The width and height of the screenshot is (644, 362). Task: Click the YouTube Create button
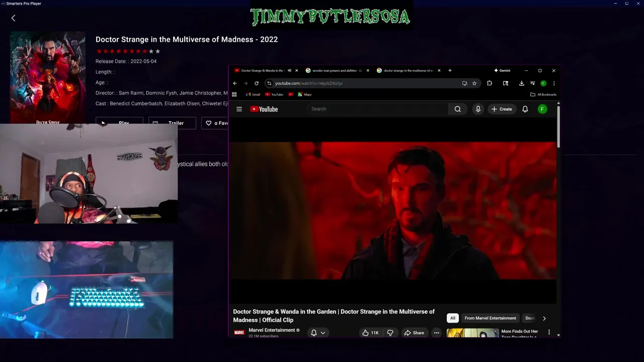(502, 109)
